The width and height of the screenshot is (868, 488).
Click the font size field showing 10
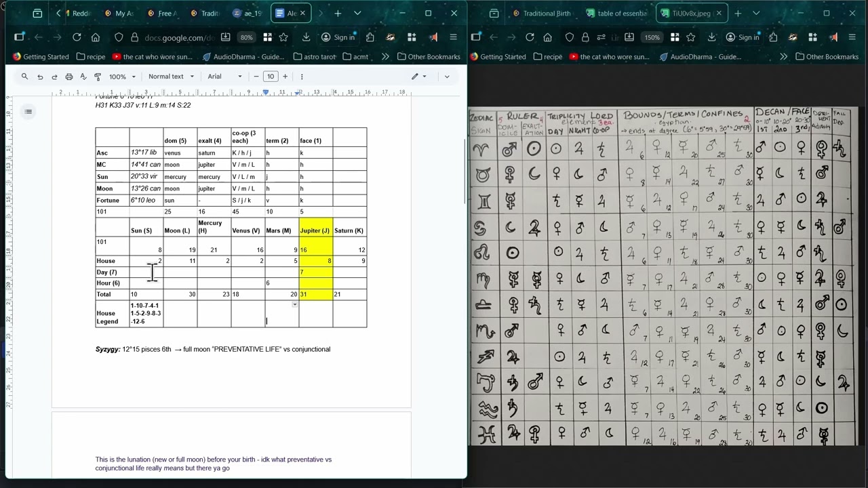(271, 77)
